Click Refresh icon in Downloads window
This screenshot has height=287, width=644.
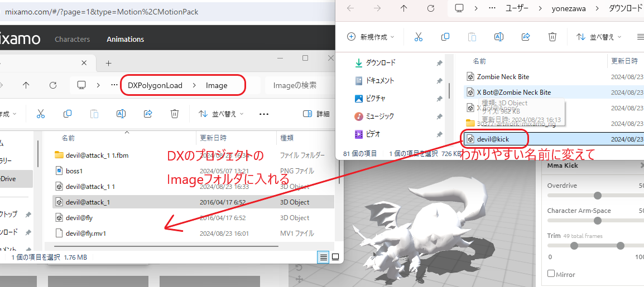[431, 8]
